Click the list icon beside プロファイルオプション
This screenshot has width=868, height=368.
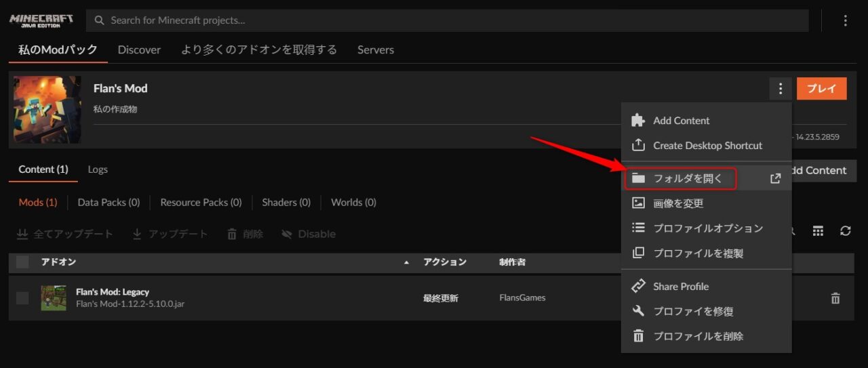pyautogui.click(x=638, y=228)
